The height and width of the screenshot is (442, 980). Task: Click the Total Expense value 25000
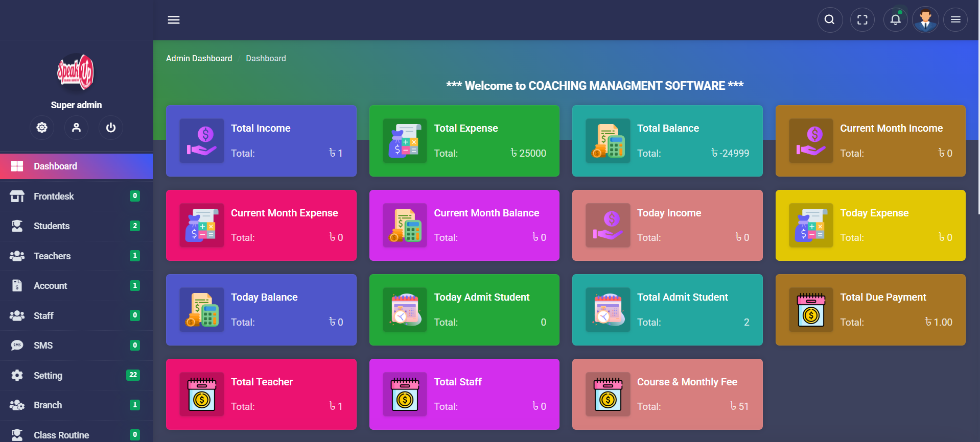pos(528,153)
